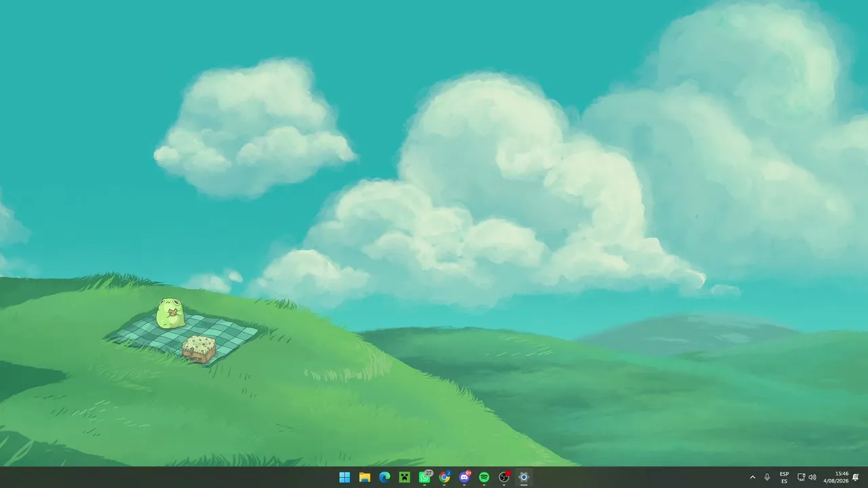Screen dimensions: 868x488
Task: Open the volume control in the tray
Action: pos(812,477)
